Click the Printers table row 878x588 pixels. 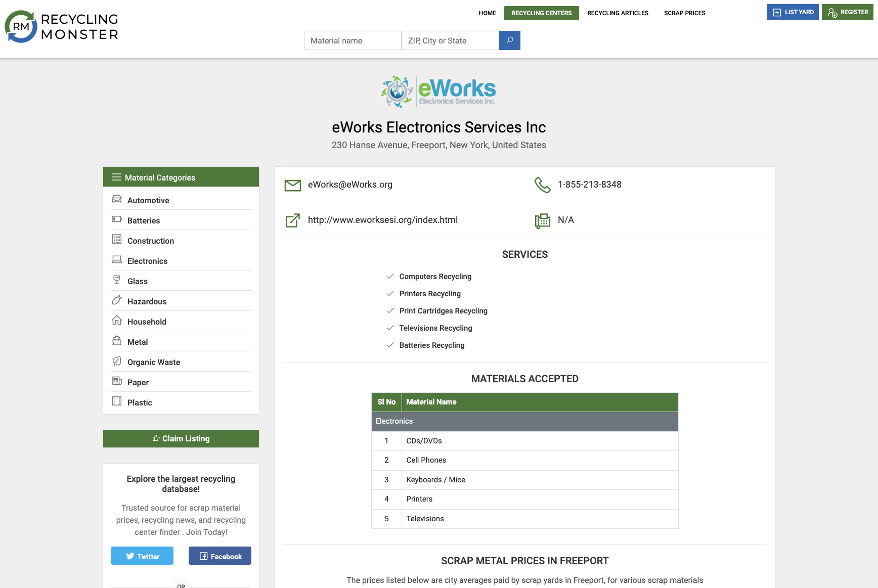[525, 499]
